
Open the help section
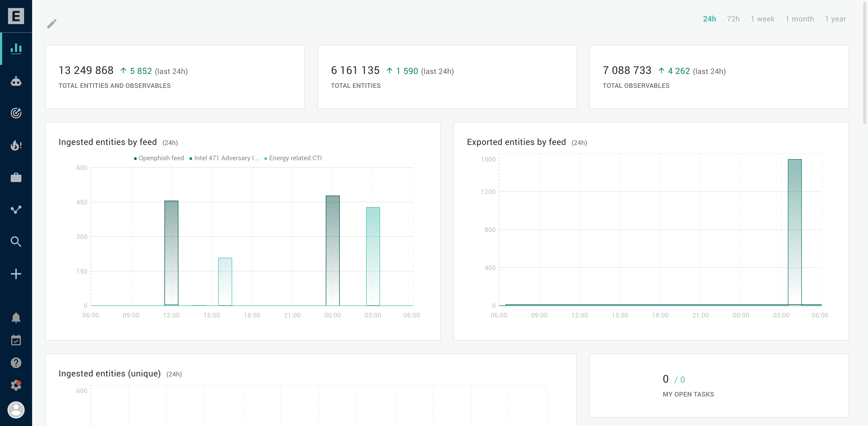click(16, 363)
